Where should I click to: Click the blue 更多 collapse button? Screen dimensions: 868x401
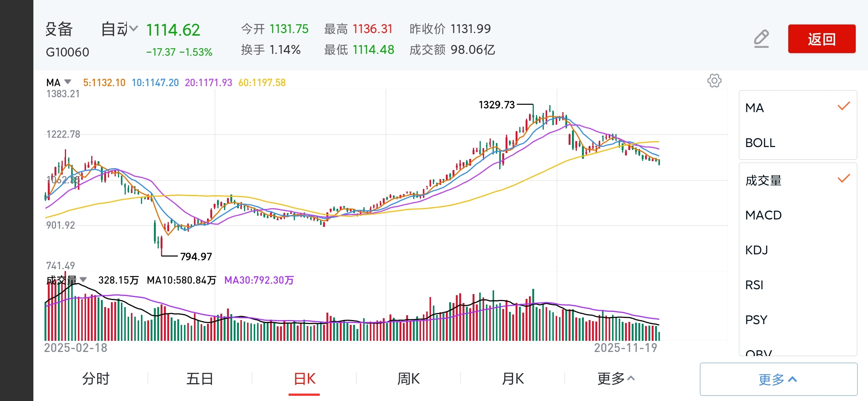tap(778, 379)
